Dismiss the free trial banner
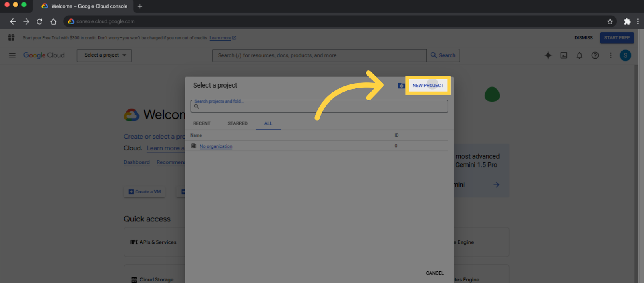Viewport: 644px width, 283px height. (584, 38)
